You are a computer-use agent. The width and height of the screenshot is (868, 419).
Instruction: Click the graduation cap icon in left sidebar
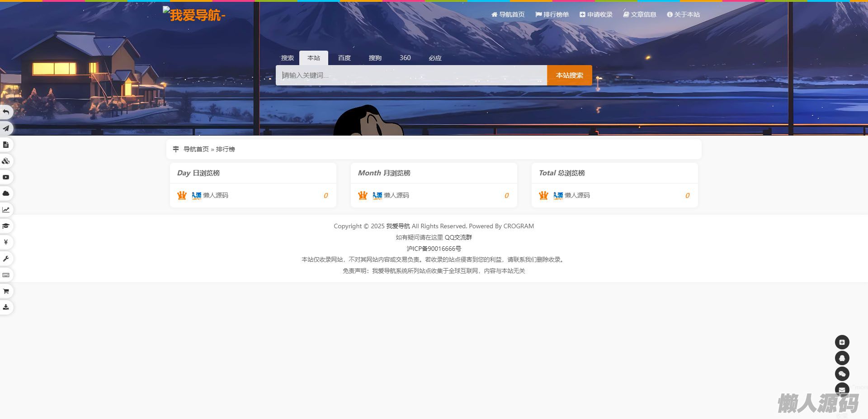click(6, 226)
